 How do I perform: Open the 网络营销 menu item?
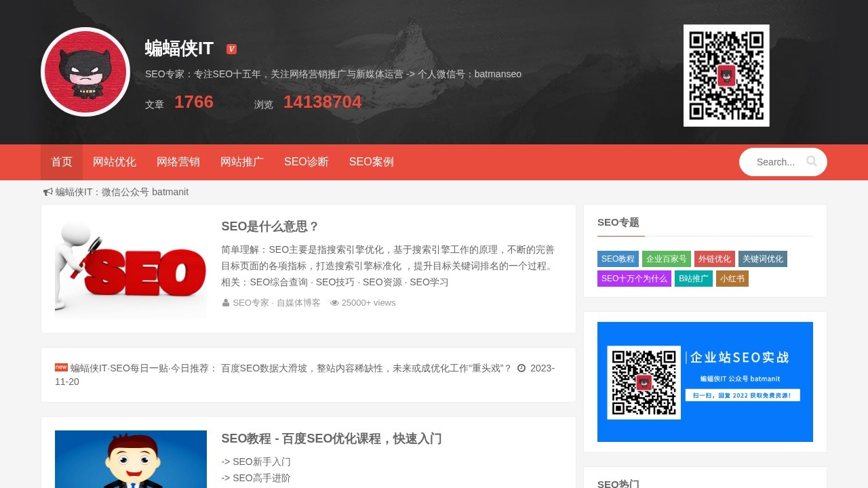tap(178, 162)
